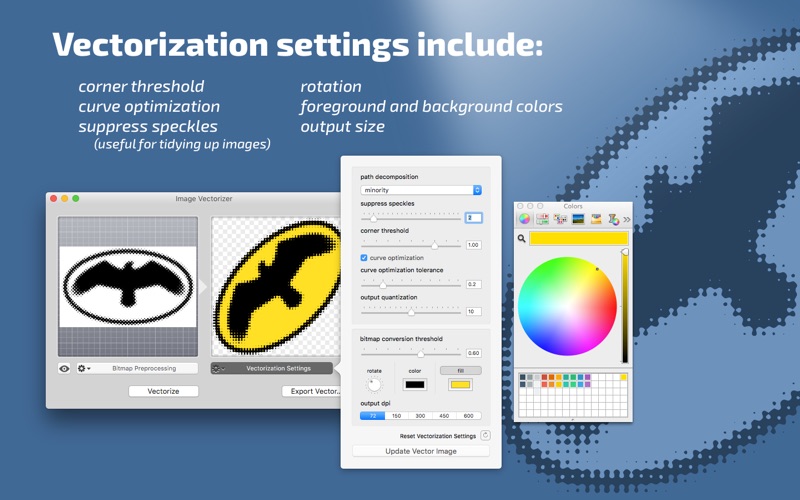
Task: Uncheck the curve optimization checkbox
Action: (364, 258)
